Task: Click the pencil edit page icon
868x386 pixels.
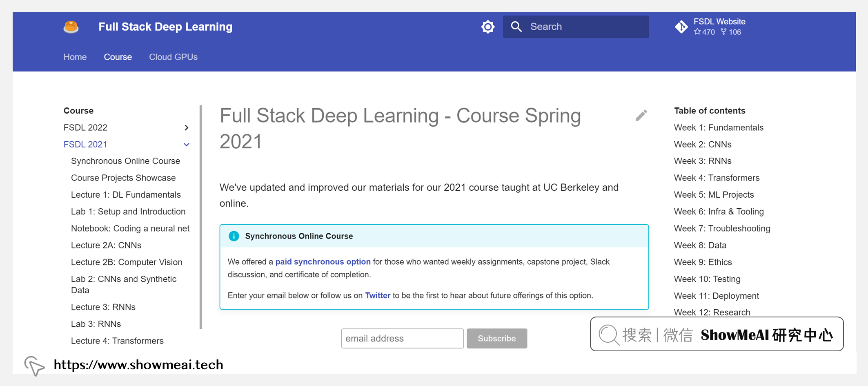Action: pos(641,116)
